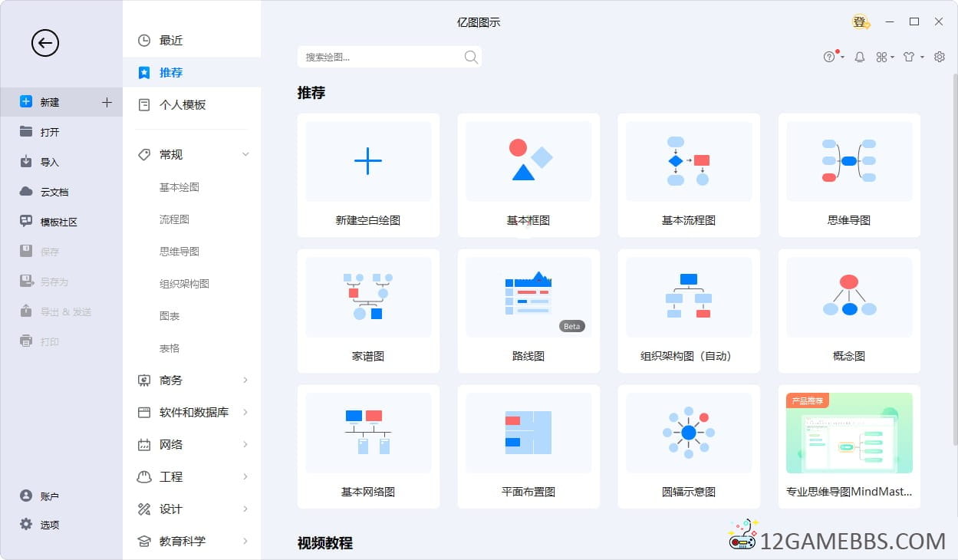The width and height of the screenshot is (958, 560).
Task: Open 模板社区 template community
Action: (58, 222)
